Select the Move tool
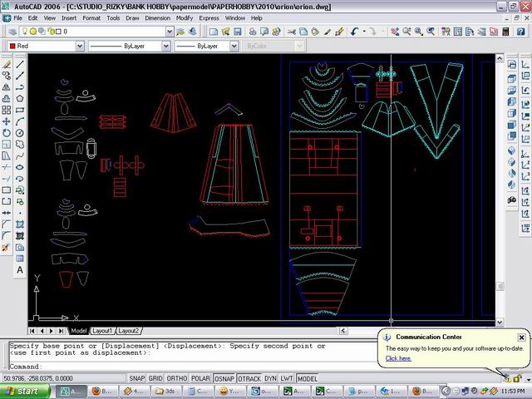This screenshot has width=532, height=399. pos(7,121)
